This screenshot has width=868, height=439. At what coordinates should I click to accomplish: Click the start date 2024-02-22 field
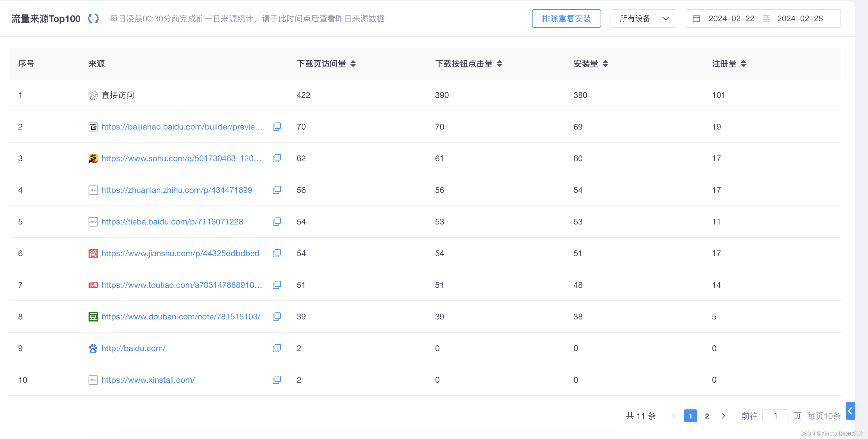pyautogui.click(x=731, y=18)
